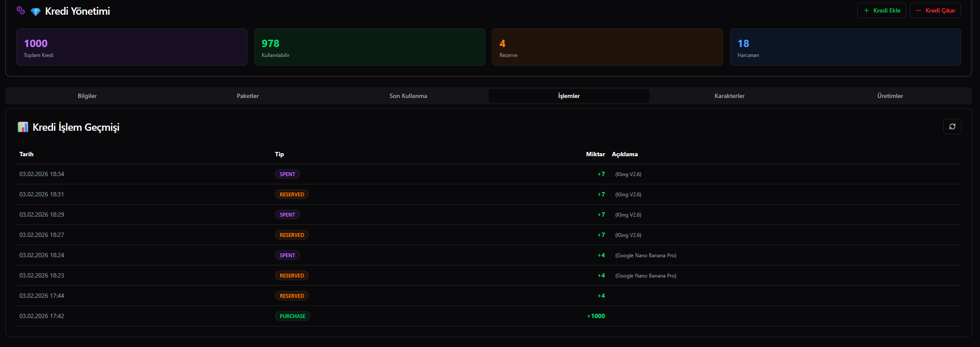Viewport: 980px width, 347px height.
Task: Add credits with Kredi Ekle button
Action: 881,10
